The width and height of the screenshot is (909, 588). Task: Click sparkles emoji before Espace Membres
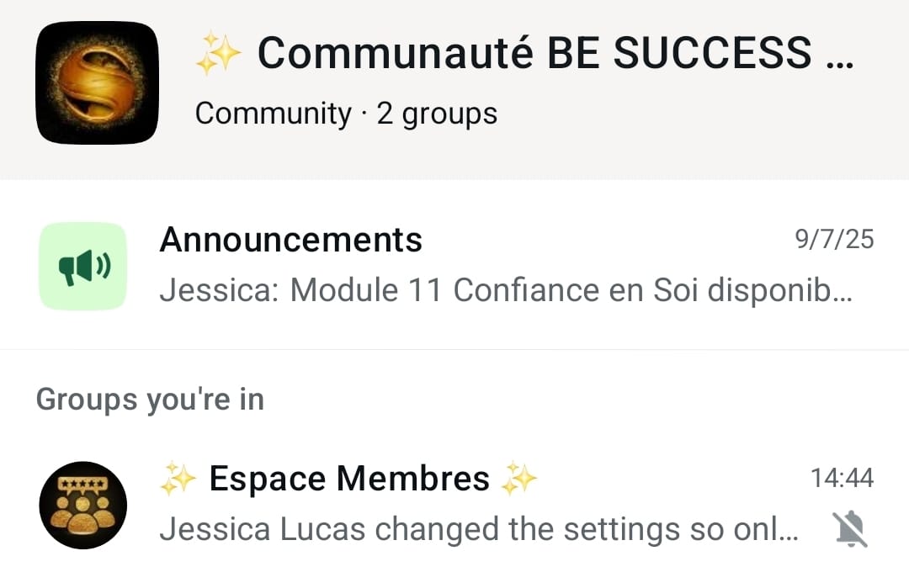click(178, 479)
